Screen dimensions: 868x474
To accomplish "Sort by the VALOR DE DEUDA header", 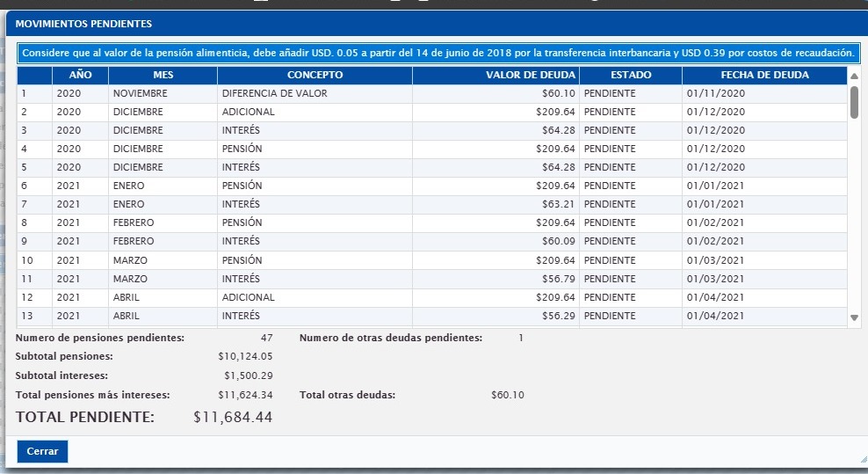I will pos(496,75).
